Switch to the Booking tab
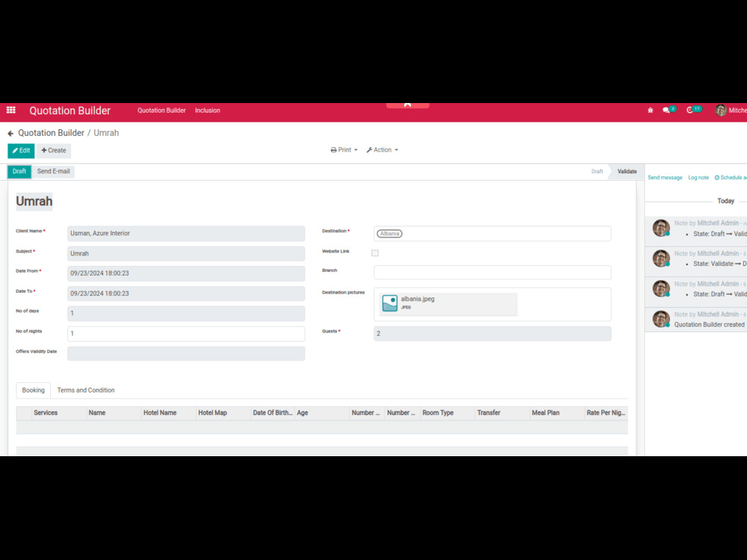Image resolution: width=747 pixels, height=560 pixels. coord(34,390)
